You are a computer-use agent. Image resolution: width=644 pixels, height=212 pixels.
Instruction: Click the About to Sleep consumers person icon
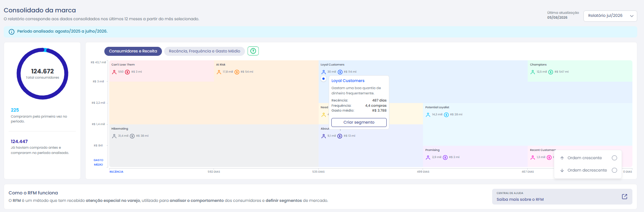(323, 136)
